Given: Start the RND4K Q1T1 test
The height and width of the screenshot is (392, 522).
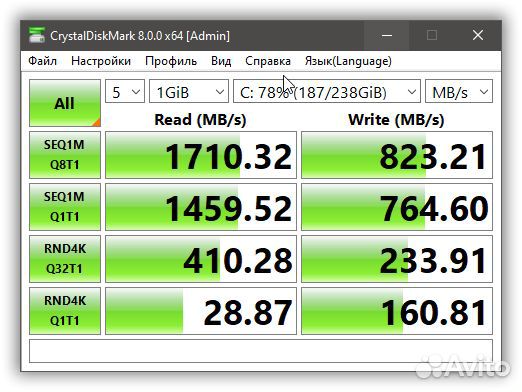Looking at the screenshot, I should 65,311.
